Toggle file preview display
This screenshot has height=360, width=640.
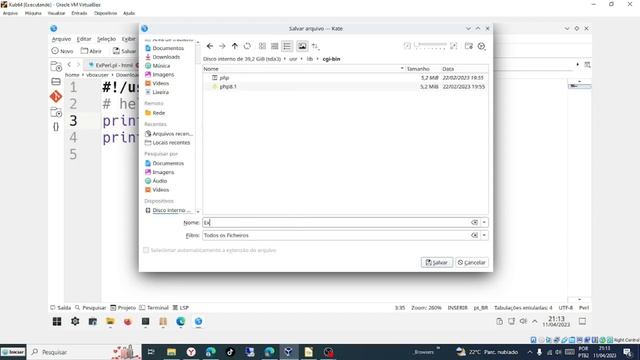(x=302, y=46)
